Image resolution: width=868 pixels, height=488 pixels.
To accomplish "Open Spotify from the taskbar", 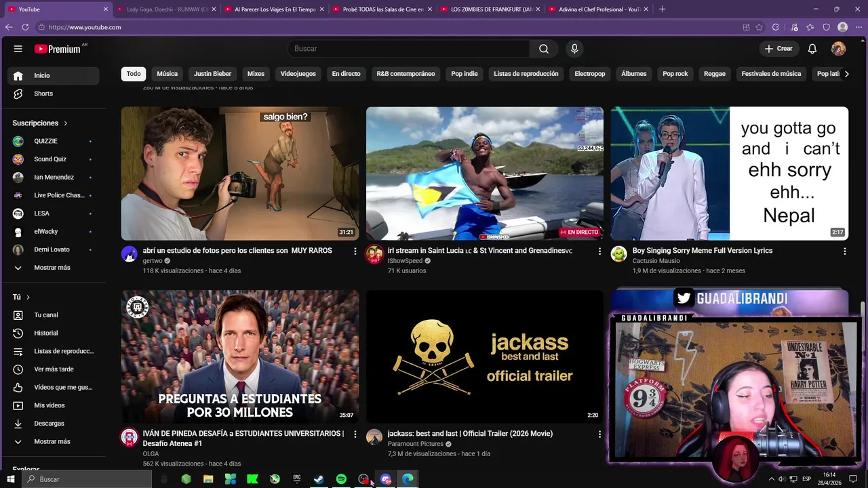I will pos(341,479).
